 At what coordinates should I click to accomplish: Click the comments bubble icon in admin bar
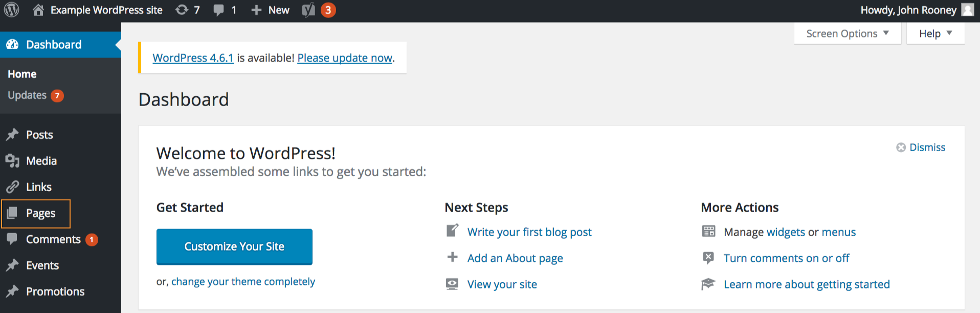219,10
